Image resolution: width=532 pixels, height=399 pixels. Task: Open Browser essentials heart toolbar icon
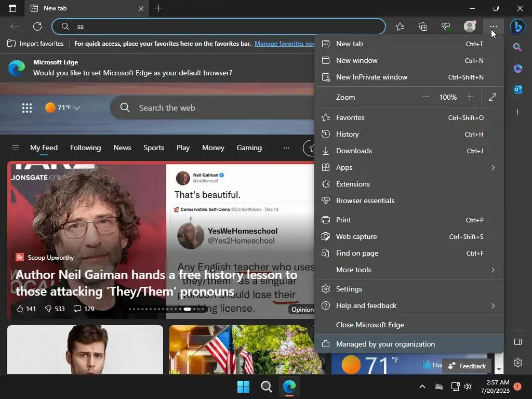coord(445,26)
